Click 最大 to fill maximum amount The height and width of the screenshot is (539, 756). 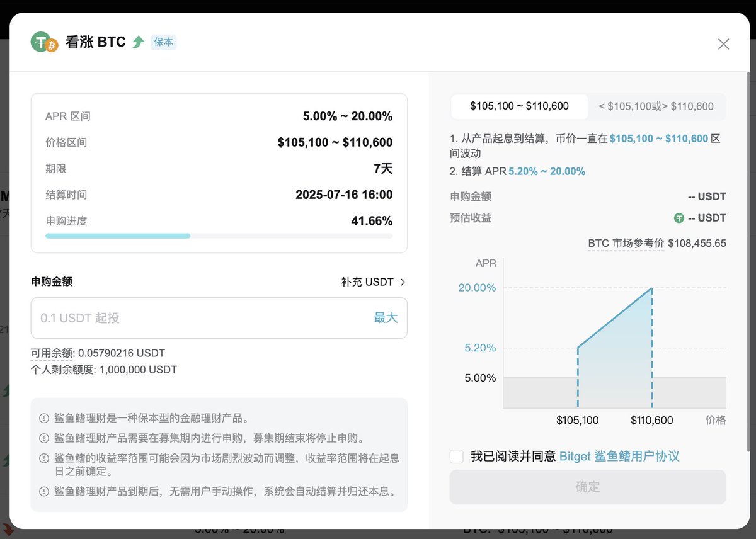(x=386, y=318)
